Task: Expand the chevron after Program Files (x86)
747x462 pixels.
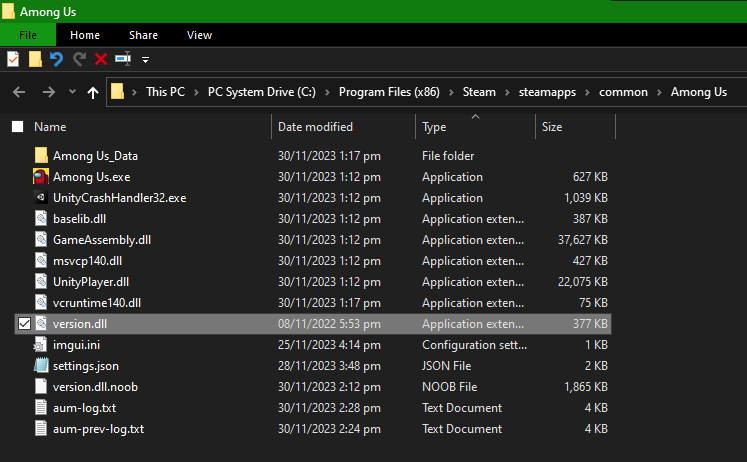Action: coord(451,92)
